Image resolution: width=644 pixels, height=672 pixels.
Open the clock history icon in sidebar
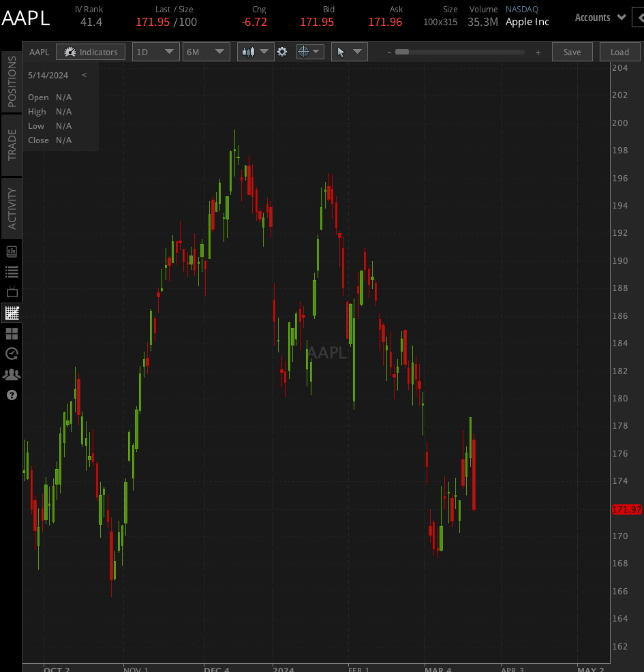point(12,354)
